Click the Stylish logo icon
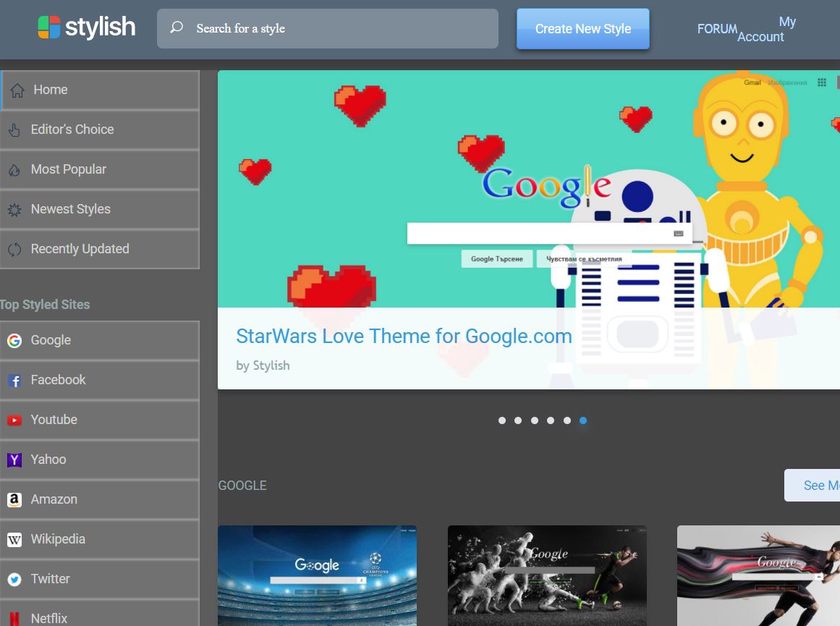Image resolution: width=840 pixels, height=626 pixels. click(x=48, y=28)
